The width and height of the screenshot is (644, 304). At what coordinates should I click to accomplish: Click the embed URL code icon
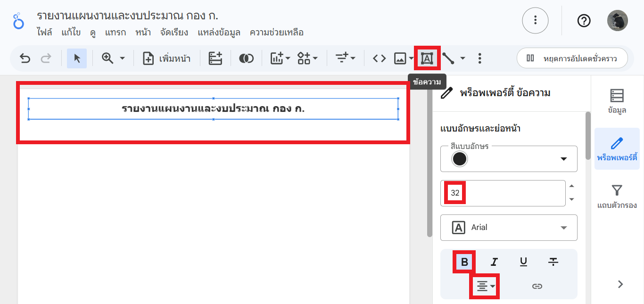tap(379, 58)
